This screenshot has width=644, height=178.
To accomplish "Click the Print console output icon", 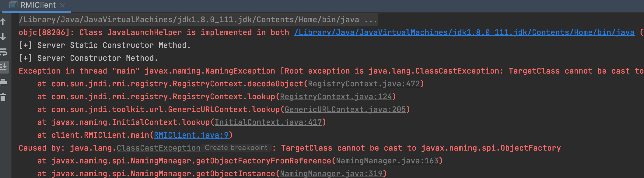I will tap(3, 83).
